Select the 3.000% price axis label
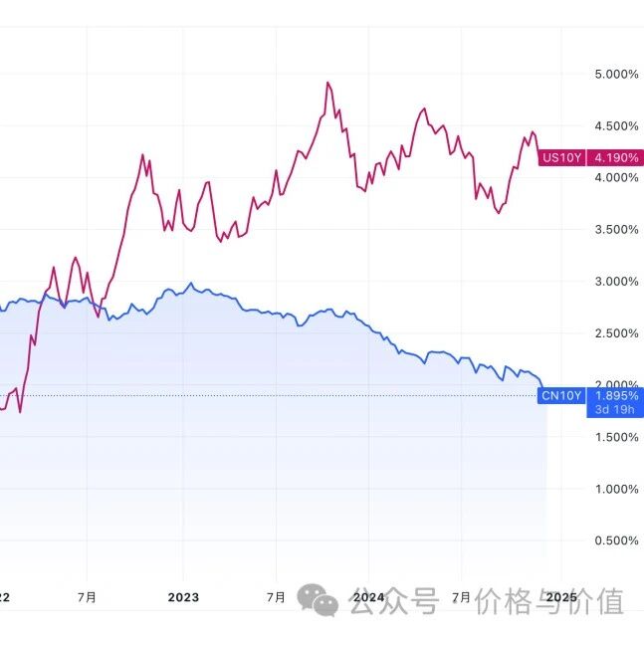644x645 pixels. tap(614, 282)
